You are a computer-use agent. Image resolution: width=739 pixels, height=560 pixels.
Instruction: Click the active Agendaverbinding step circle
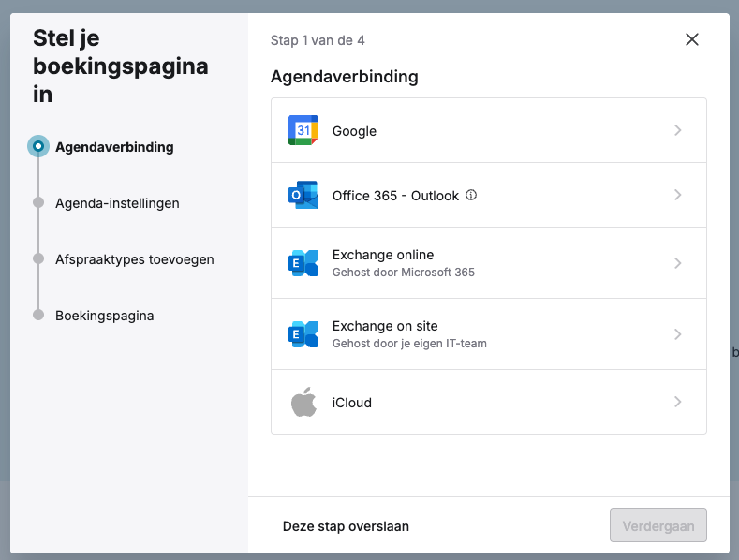(x=38, y=146)
